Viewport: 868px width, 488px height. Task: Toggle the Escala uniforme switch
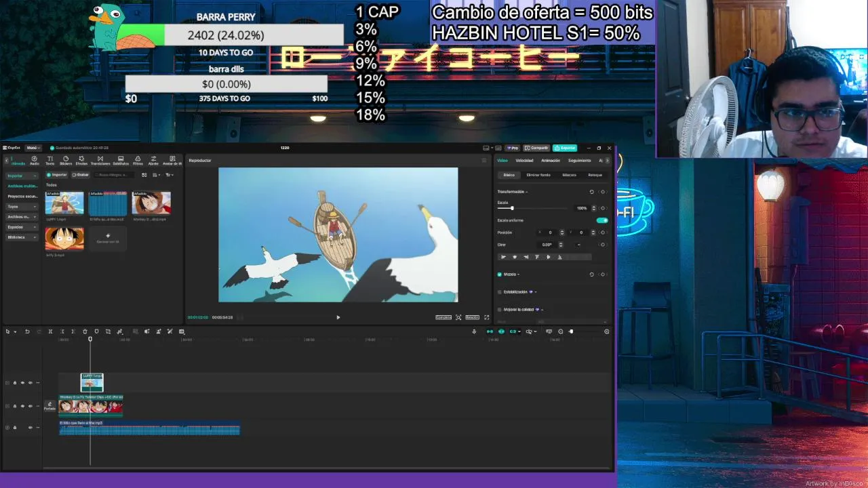[601, 220]
